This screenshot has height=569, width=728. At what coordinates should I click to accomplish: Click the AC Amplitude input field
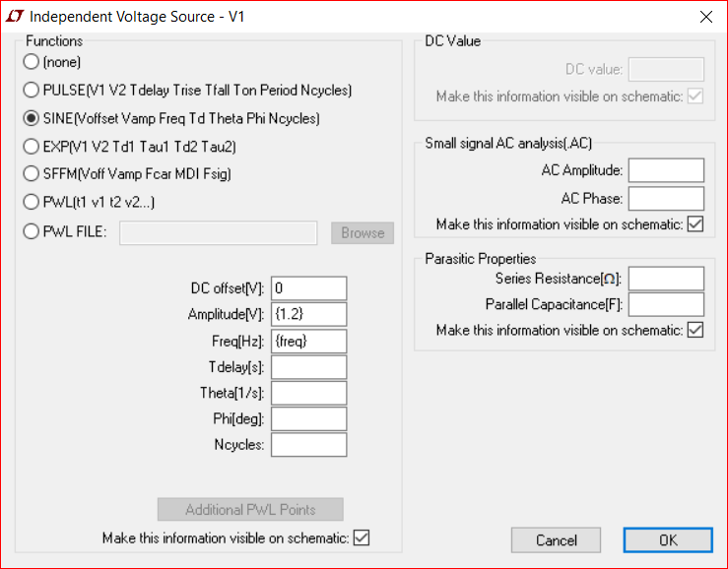pos(666,170)
